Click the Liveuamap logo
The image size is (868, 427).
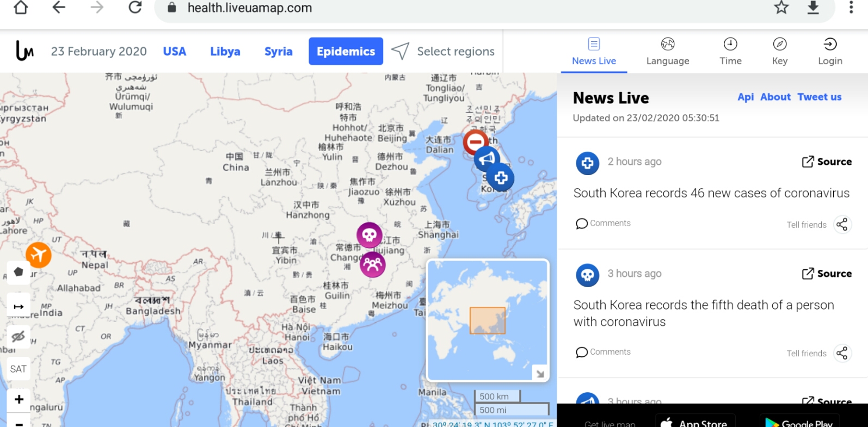25,51
